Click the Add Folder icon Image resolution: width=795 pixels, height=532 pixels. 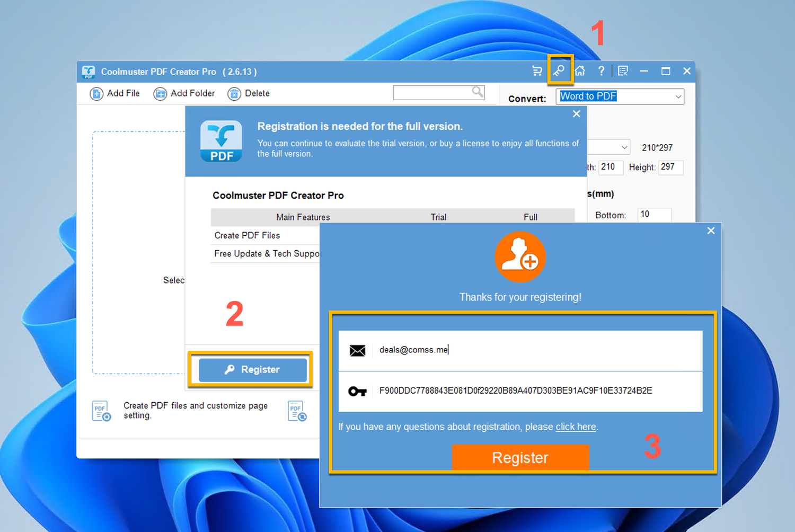tap(160, 93)
